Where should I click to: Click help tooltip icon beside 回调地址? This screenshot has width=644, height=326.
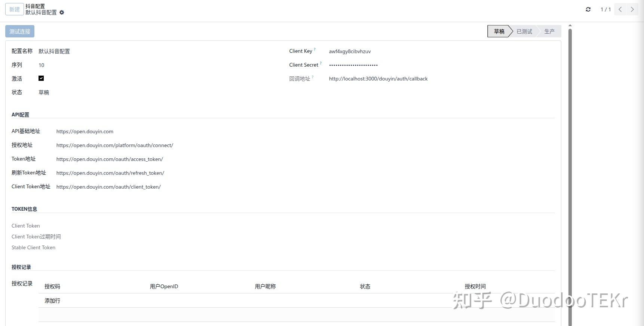(x=313, y=77)
